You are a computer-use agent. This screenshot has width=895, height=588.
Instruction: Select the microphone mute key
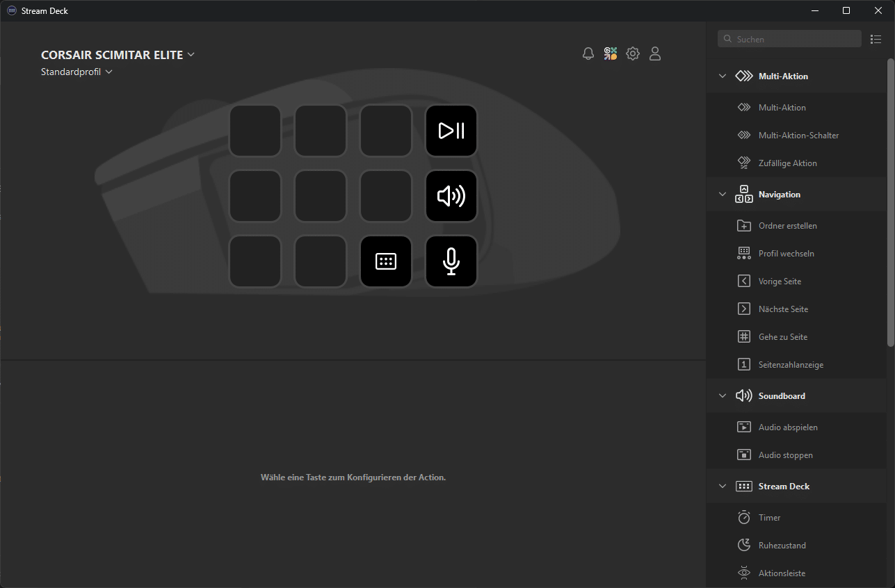tap(451, 261)
